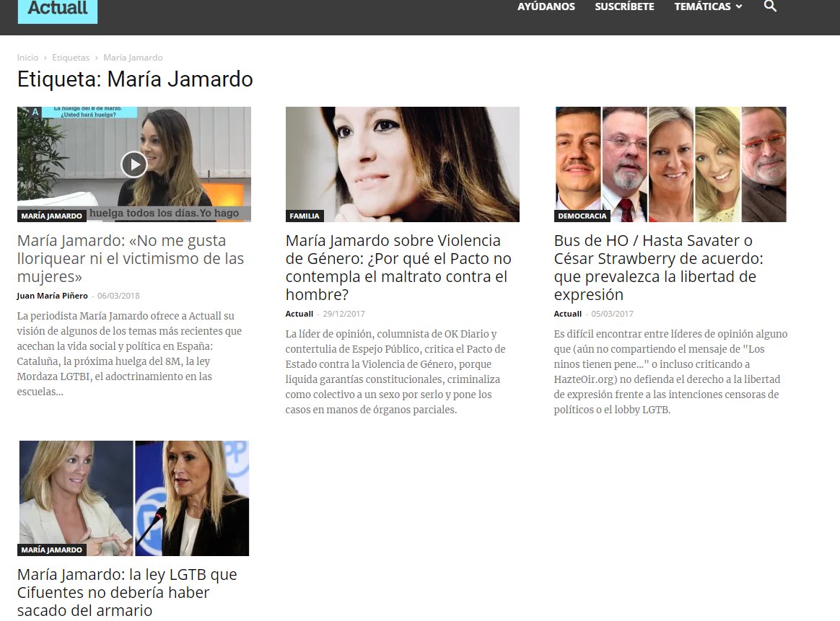Click the 'Etiqueta: María Jamardo' page heading

coord(135,79)
